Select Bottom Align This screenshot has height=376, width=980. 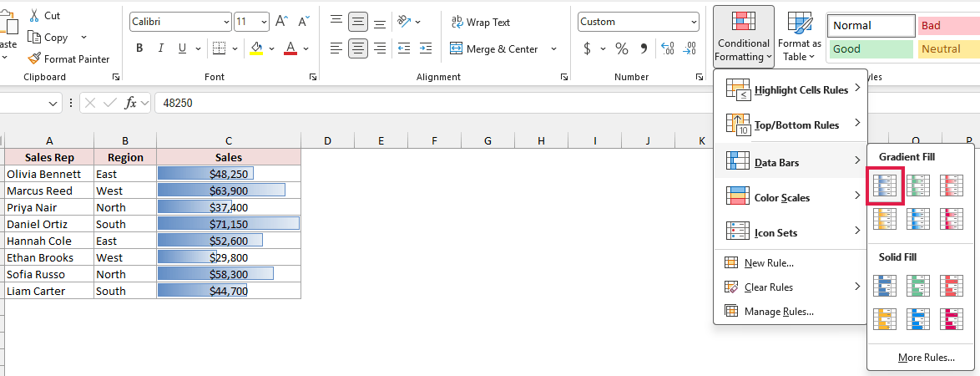point(379,22)
